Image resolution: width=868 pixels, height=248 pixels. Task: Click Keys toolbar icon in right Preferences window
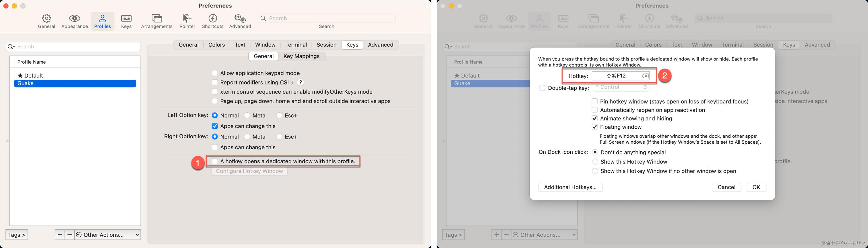[563, 21]
